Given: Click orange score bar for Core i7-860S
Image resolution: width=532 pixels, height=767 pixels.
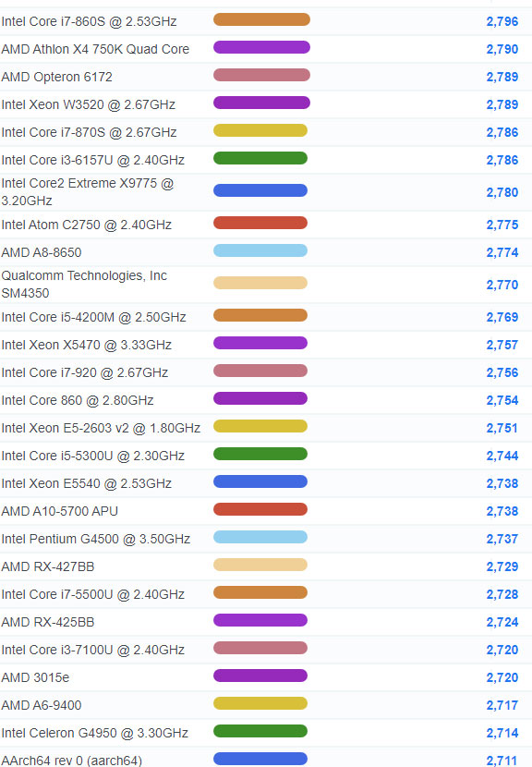Looking at the screenshot, I should coord(261,19).
